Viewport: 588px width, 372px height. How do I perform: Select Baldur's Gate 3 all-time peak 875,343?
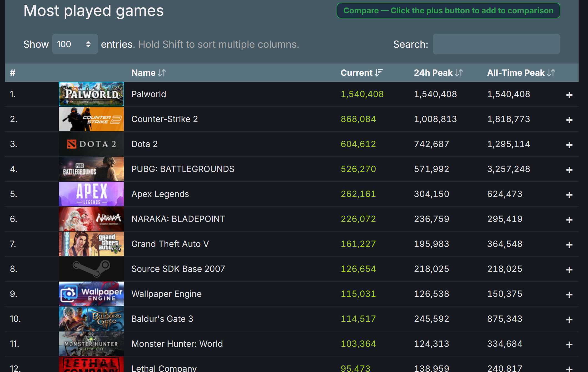(505, 319)
